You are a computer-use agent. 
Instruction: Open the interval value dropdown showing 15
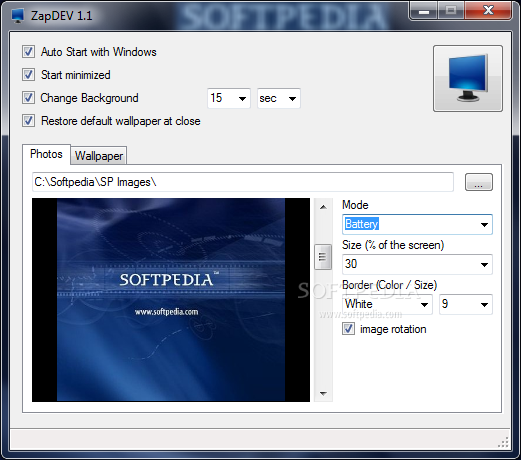click(229, 98)
